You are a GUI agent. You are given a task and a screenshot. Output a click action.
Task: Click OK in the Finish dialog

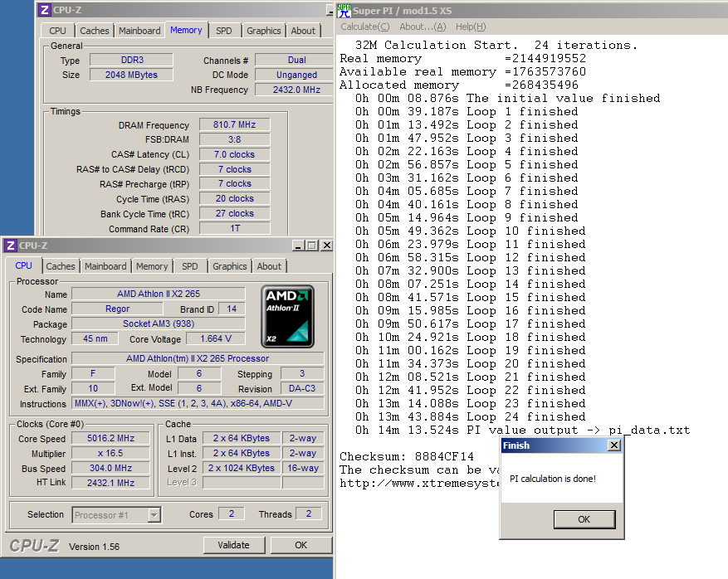click(584, 519)
